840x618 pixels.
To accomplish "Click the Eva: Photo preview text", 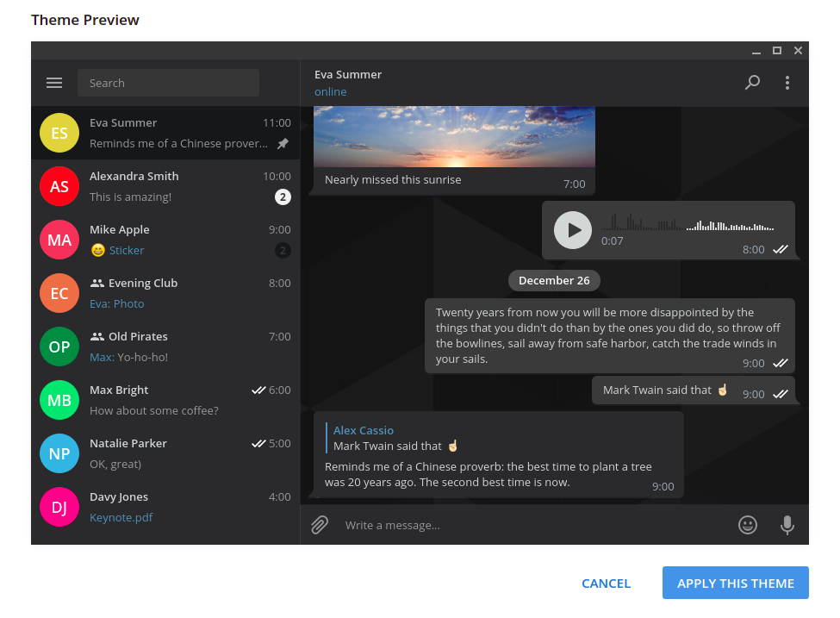I will point(117,304).
